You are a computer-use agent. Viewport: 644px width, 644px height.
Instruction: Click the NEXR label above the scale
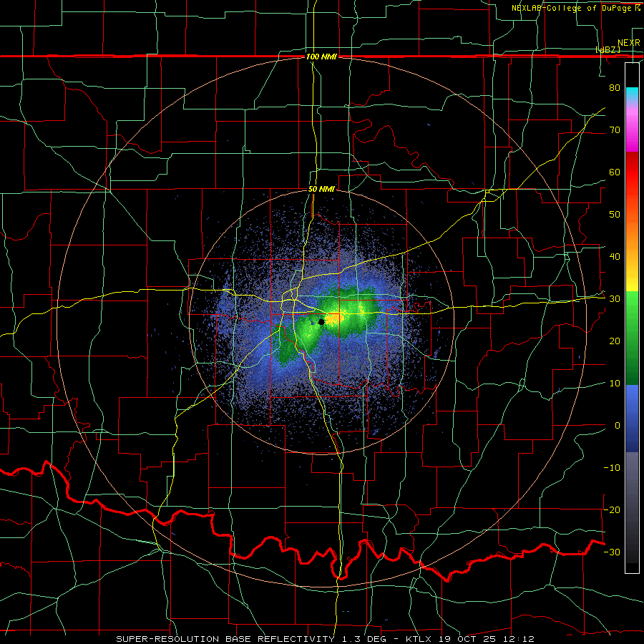[628, 43]
